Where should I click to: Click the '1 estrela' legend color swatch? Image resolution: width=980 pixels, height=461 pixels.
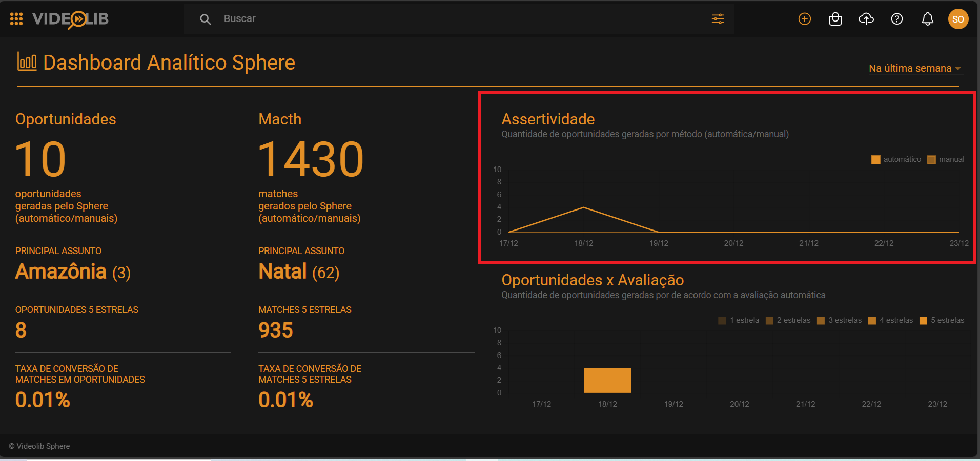pyautogui.click(x=722, y=321)
